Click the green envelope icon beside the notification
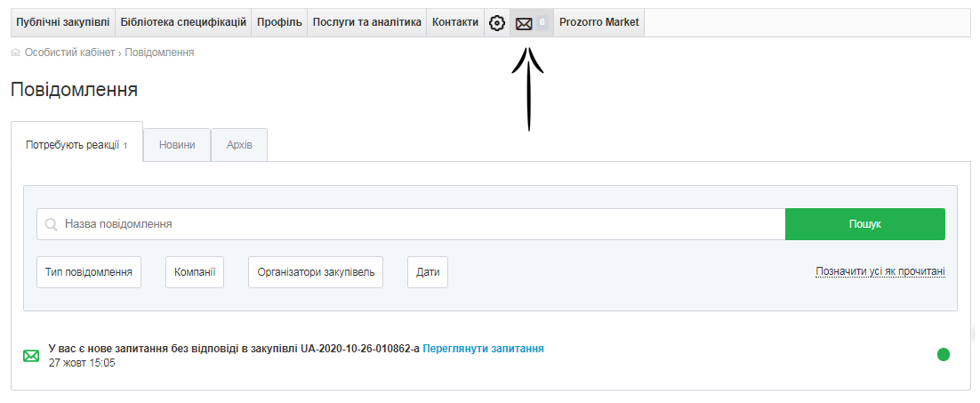The width and height of the screenshot is (980, 403). coord(31,356)
